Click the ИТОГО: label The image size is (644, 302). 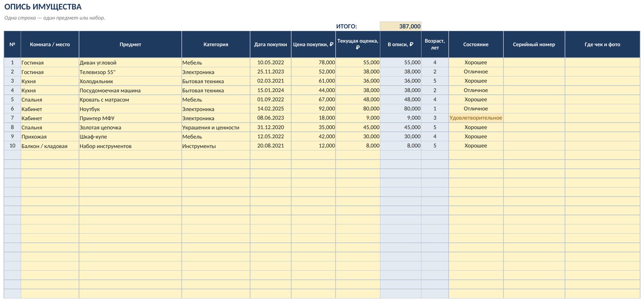click(x=347, y=26)
